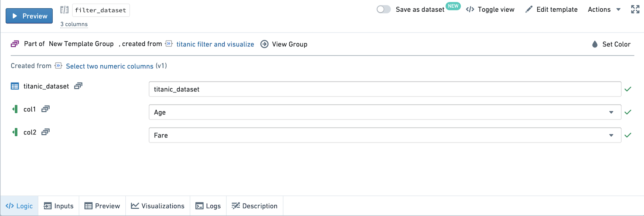This screenshot has width=644, height=216.
Task: Click the split-columns icon beside filter_dataset
Action: coord(64,10)
